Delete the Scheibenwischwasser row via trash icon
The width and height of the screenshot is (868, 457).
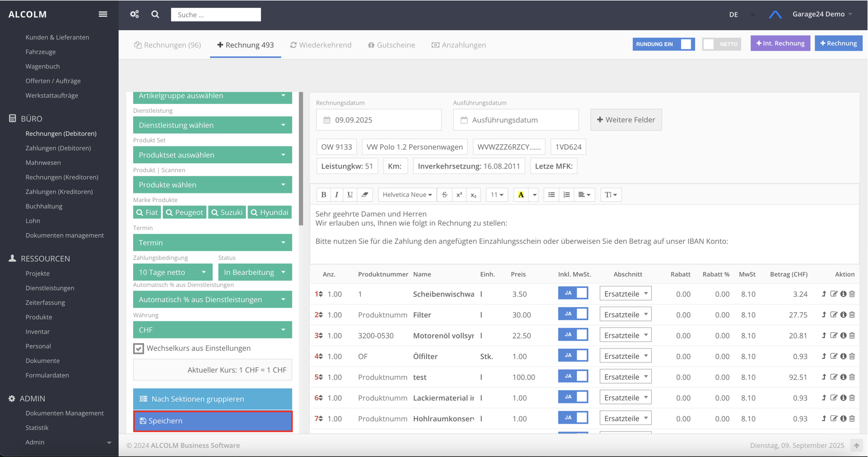852,294
